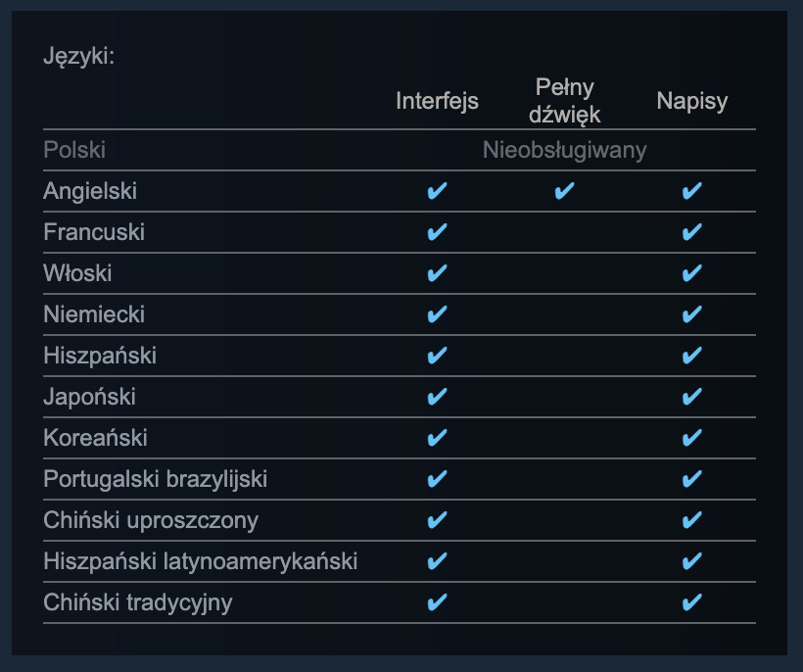Click the English subtitles checkmark

click(691, 191)
